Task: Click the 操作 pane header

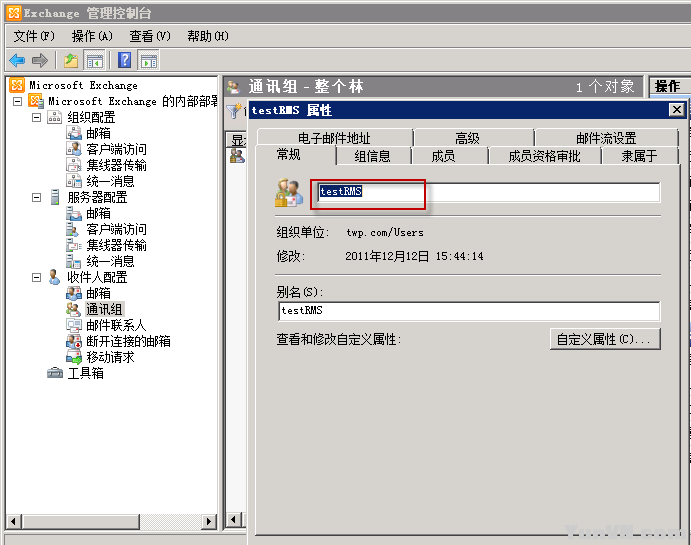Action: click(670, 86)
